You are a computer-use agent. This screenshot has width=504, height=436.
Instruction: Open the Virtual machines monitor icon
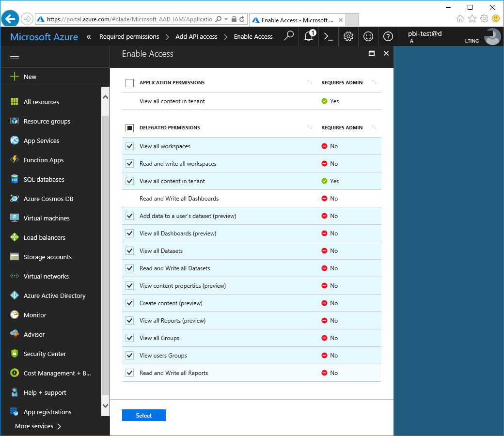click(x=15, y=218)
